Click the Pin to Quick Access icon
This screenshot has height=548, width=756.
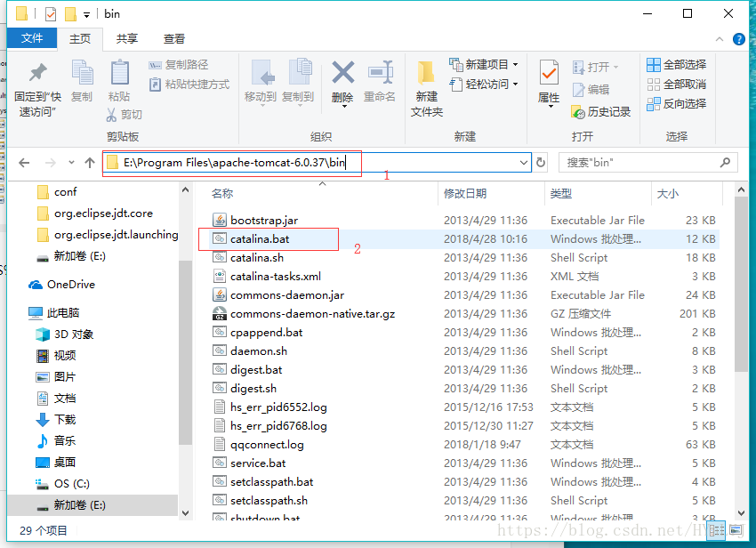tap(37, 73)
